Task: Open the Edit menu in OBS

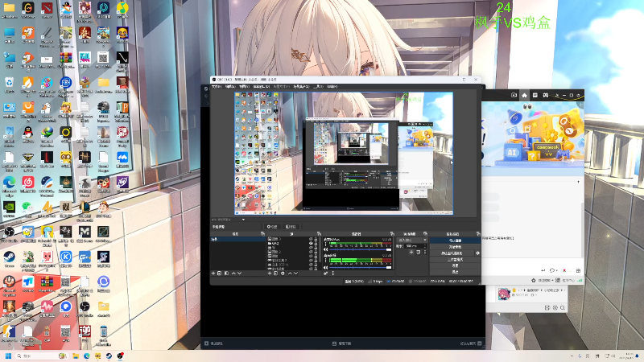Action: 231,87
